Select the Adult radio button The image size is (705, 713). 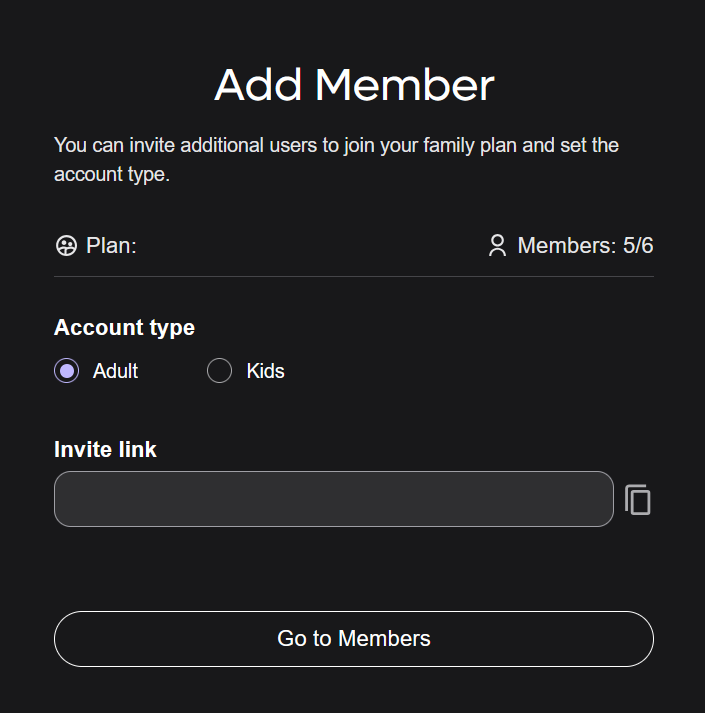click(x=66, y=371)
